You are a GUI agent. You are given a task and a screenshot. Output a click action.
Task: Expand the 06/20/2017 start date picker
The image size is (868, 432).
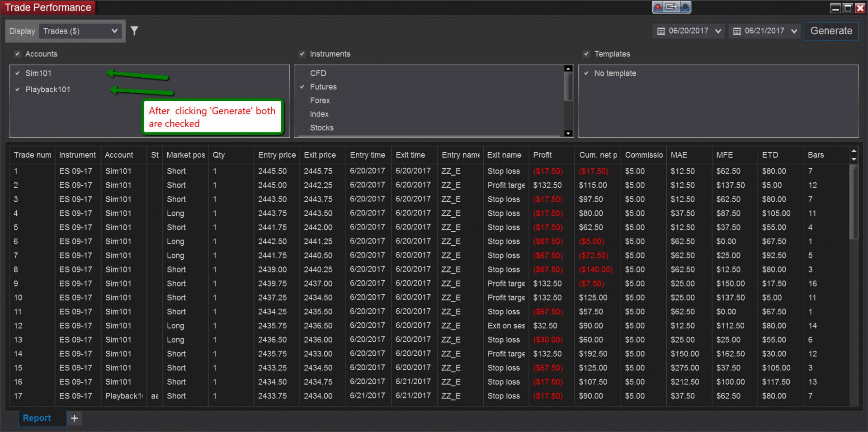click(718, 31)
